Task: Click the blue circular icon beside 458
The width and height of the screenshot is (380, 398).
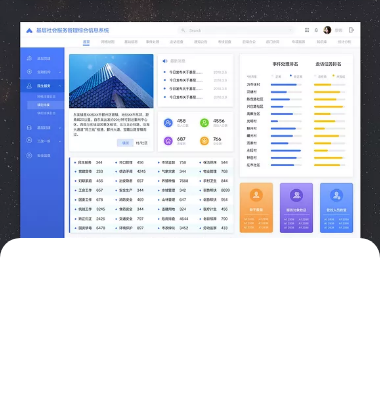Action: (168, 123)
